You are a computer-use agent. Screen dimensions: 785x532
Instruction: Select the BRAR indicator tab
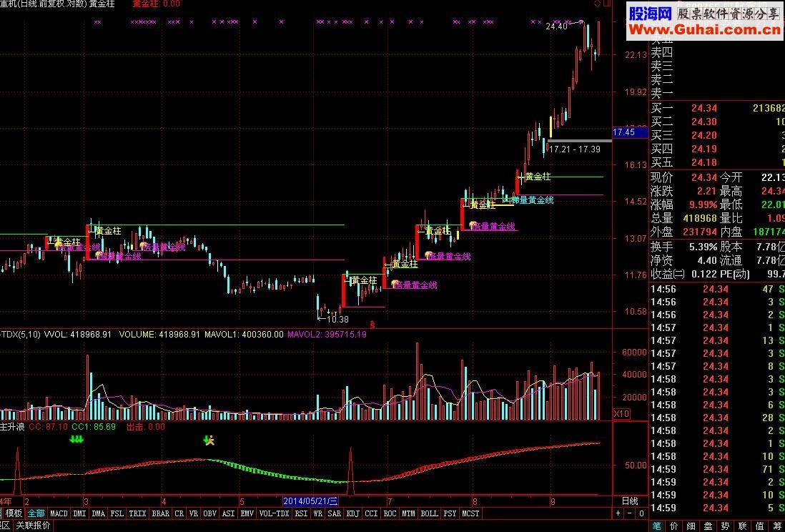pyautogui.click(x=160, y=513)
